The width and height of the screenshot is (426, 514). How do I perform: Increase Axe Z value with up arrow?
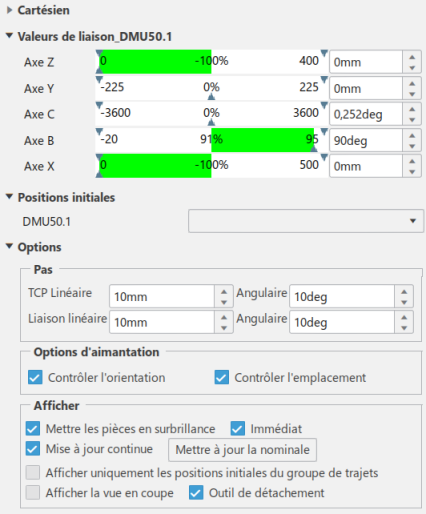412,57
